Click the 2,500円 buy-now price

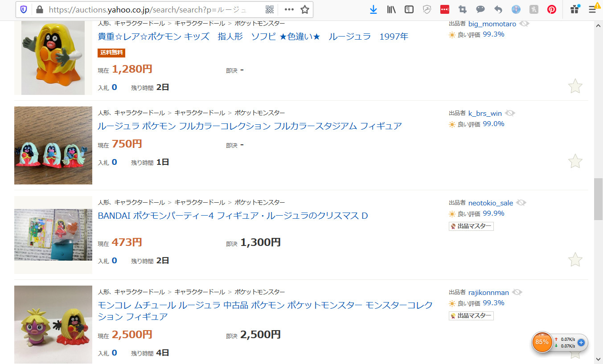point(260,335)
